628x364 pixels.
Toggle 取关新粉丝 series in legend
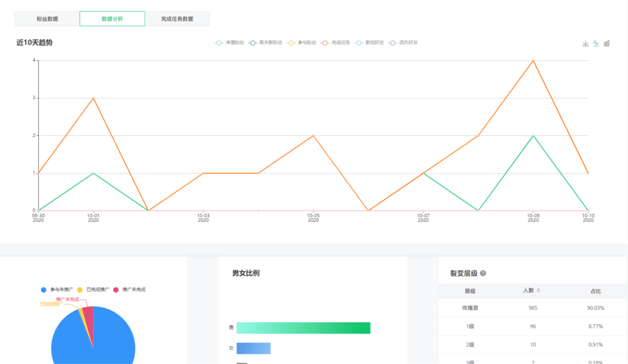pyautogui.click(x=265, y=43)
